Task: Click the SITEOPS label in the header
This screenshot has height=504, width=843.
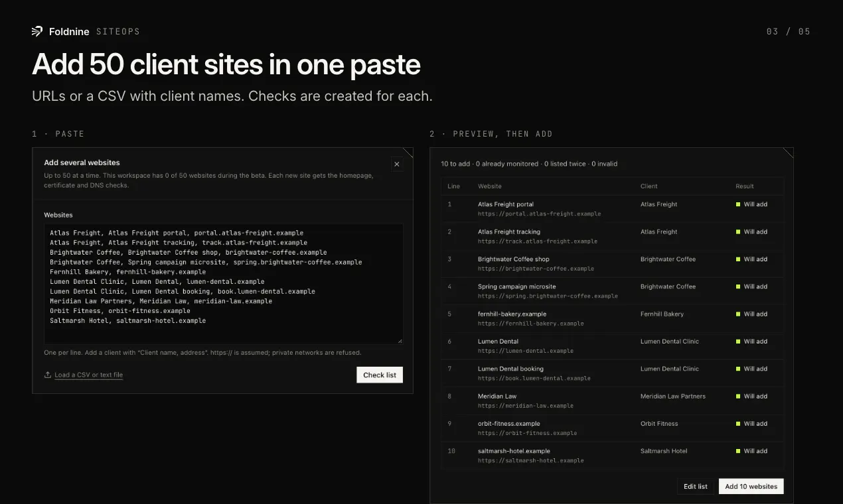Action: (117, 31)
